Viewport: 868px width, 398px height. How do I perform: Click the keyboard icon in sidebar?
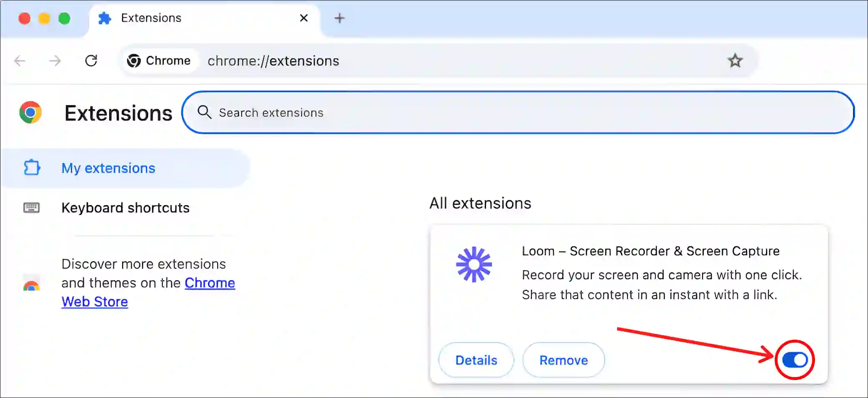(x=32, y=207)
